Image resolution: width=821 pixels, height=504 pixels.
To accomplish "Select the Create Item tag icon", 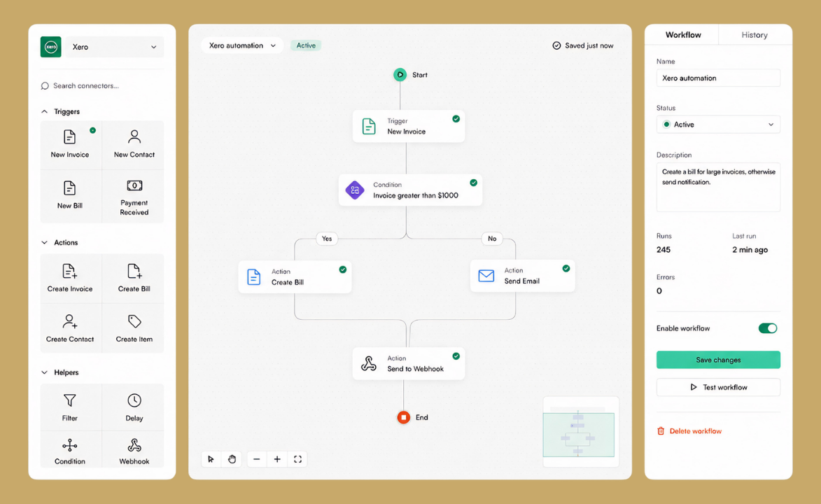I will 134,321.
